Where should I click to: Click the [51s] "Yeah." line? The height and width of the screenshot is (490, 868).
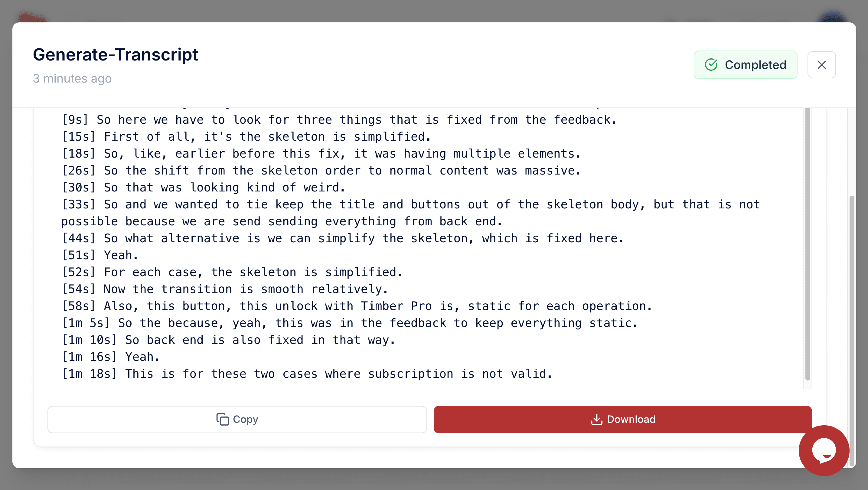click(x=100, y=255)
